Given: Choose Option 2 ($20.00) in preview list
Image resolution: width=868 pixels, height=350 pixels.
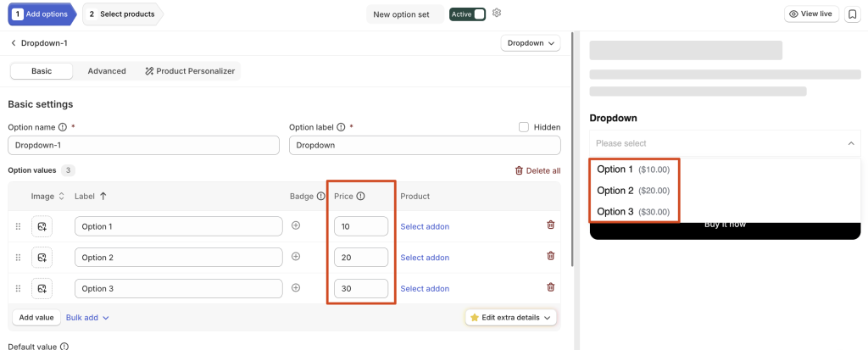Looking at the screenshot, I should [x=633, y=191].
